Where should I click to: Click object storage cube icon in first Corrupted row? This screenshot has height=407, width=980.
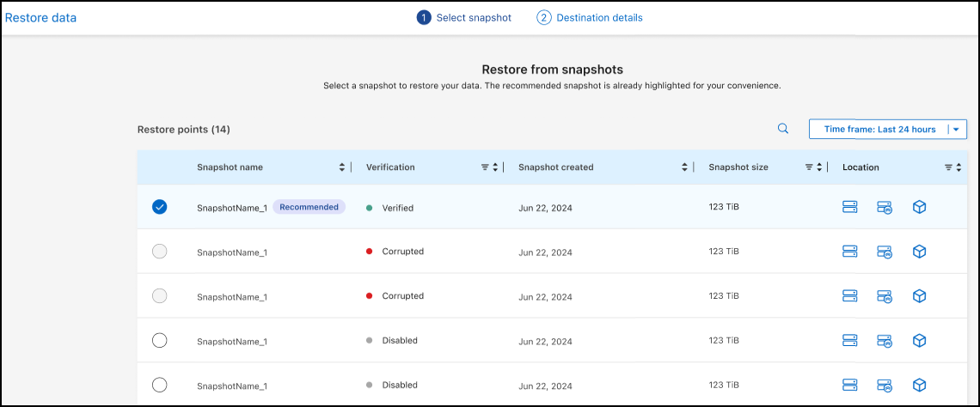(919, 252)
